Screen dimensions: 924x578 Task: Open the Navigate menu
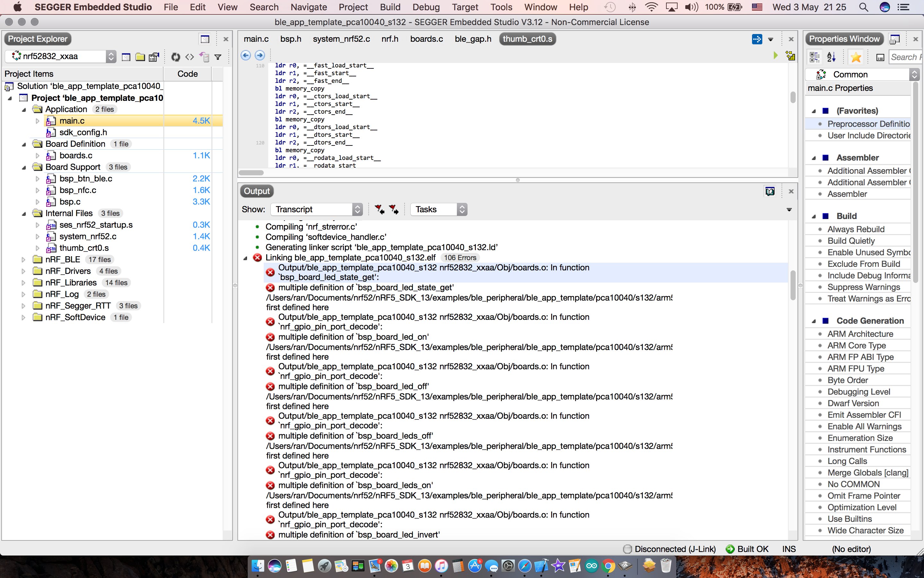point(309,7)
